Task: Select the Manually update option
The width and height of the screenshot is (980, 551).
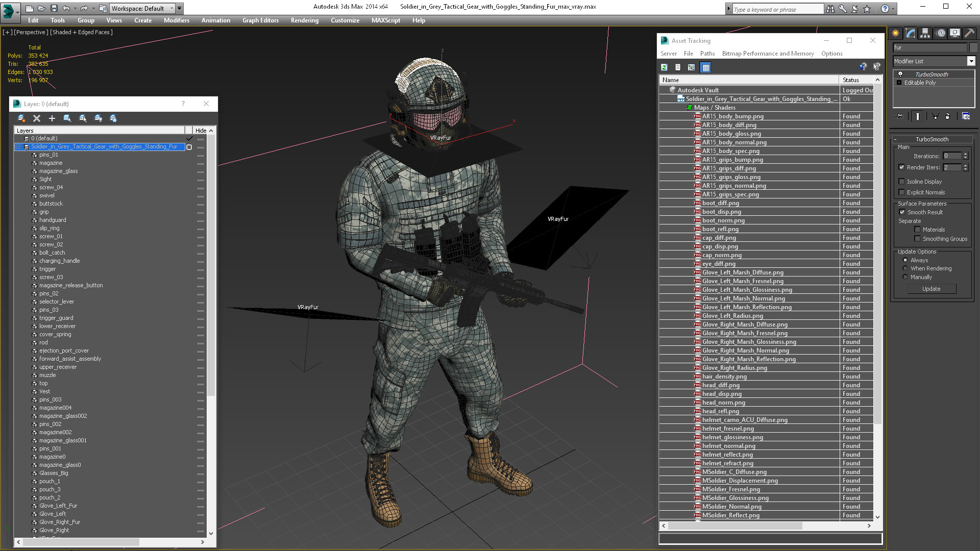Action: point(905,277)
